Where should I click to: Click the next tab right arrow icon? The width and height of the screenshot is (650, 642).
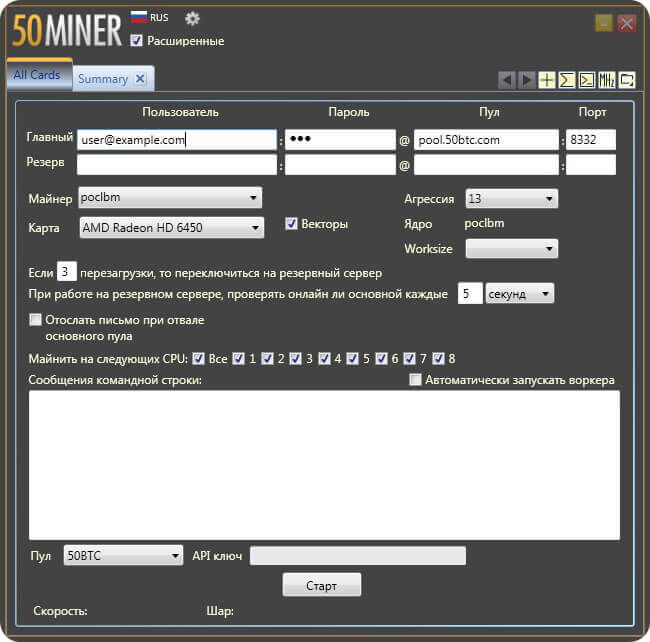point(526,80)
